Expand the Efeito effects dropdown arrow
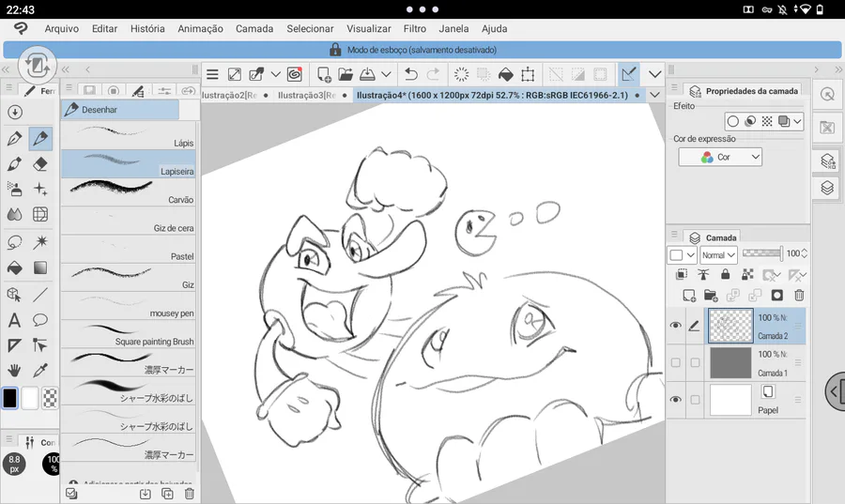This screenshot has height=504, width=845. [x=796, y=121]
